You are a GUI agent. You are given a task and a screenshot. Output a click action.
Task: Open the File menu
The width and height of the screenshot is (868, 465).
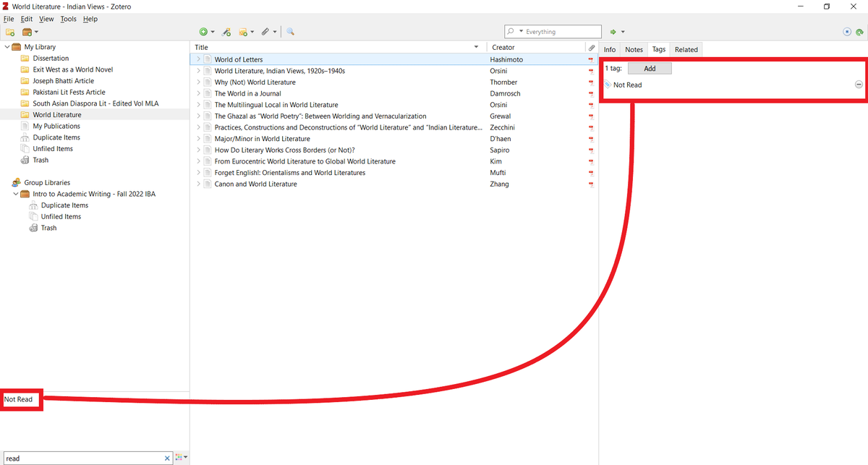[9, 19]
